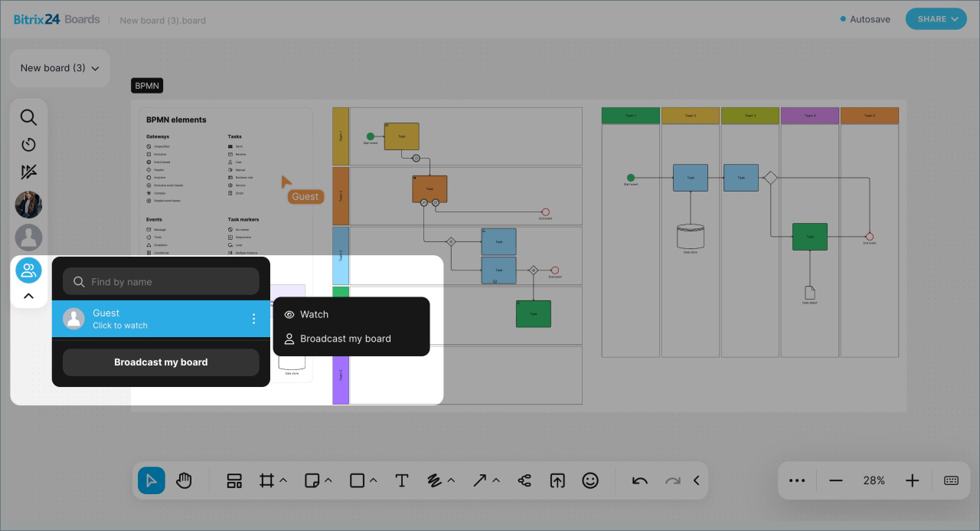This screenshot has width=980, height=531.
Task: Expand the SHARE dropdown button
Action: 936,19
